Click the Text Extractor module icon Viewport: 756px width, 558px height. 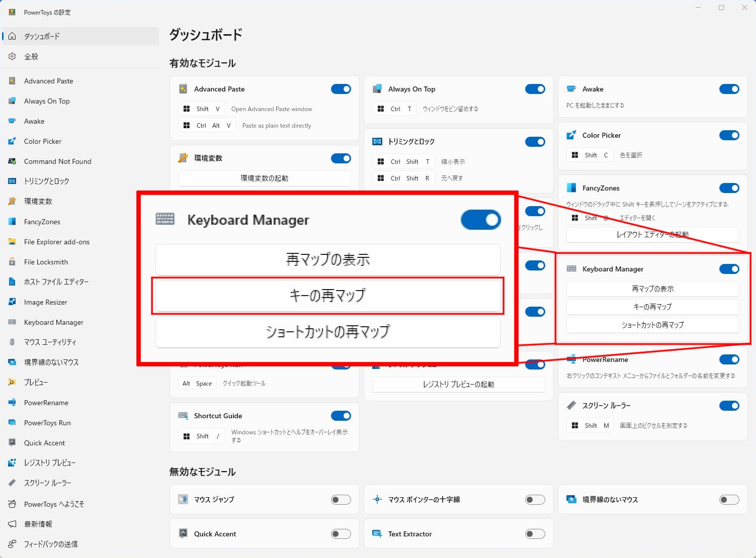[377, 534]
